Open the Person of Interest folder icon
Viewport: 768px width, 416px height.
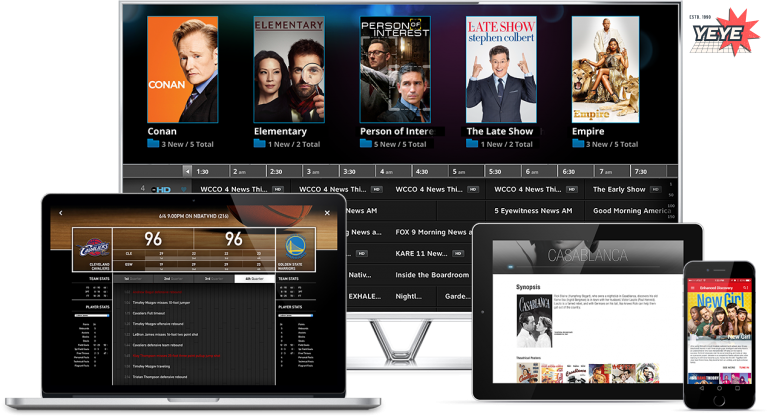(x=365, y=144)
